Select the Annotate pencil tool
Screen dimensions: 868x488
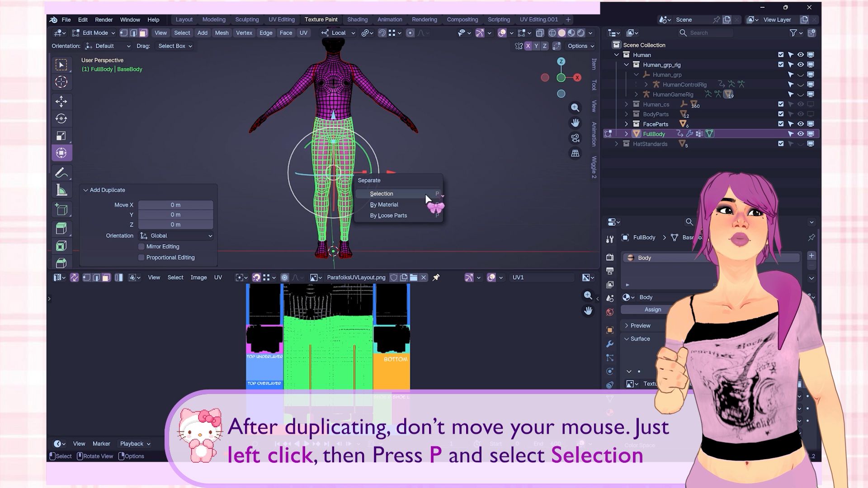[x=61, y=173]
